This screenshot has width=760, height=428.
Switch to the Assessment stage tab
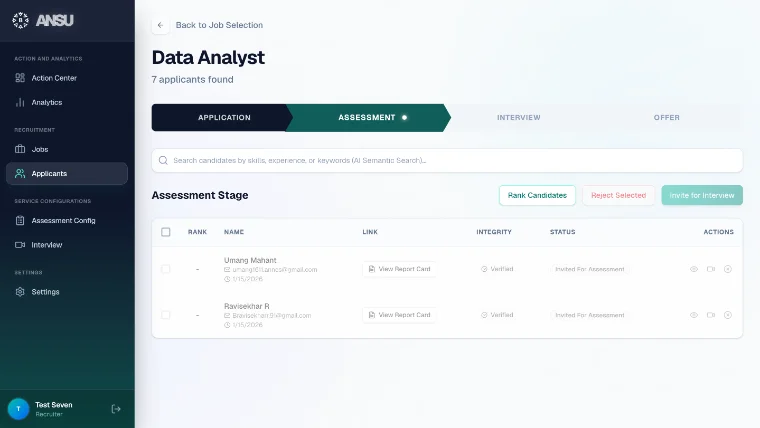coord(368,117)
